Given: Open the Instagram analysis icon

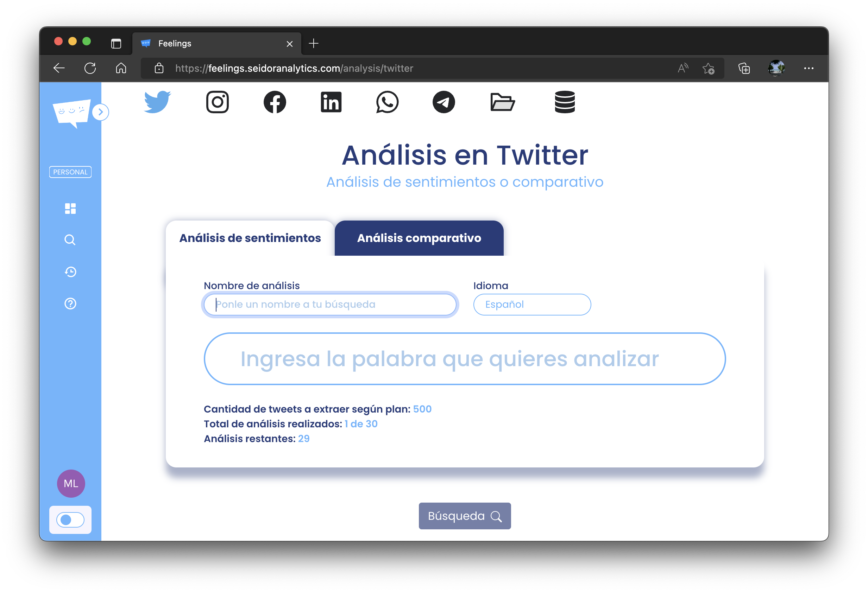Looking at the screenshot, I should tap(218, 102).
